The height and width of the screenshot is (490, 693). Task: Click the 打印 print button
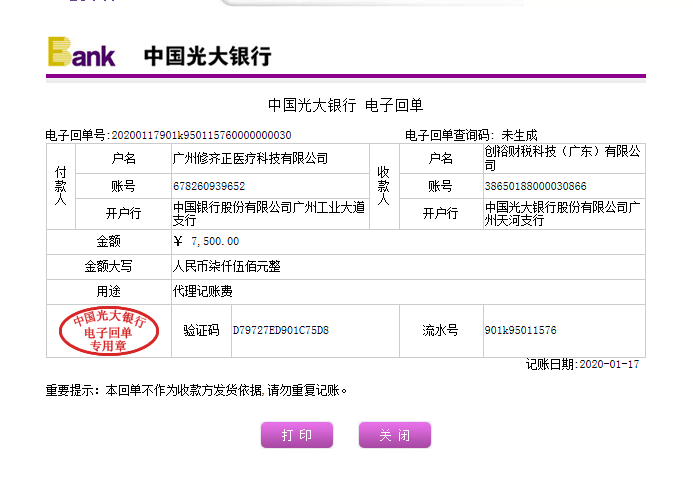pos(297,435)
